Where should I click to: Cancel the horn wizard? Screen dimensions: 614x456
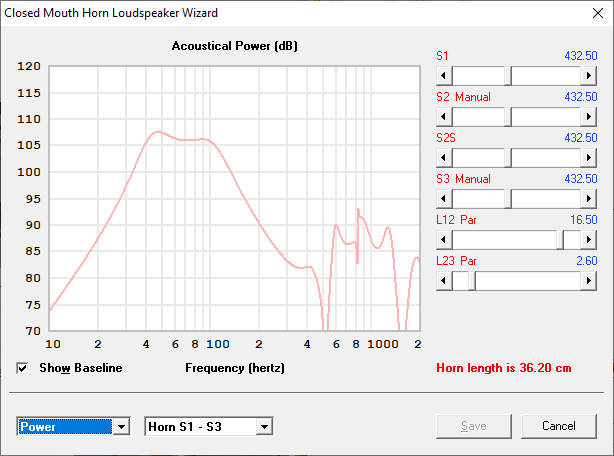[559, 426]
